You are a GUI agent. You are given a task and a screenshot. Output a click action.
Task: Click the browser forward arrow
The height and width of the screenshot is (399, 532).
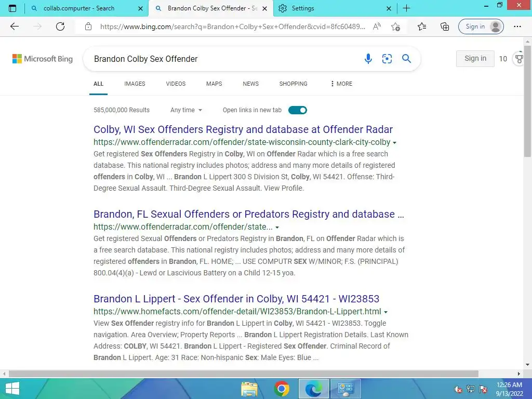pyautogui.click(x=37, y=26)
